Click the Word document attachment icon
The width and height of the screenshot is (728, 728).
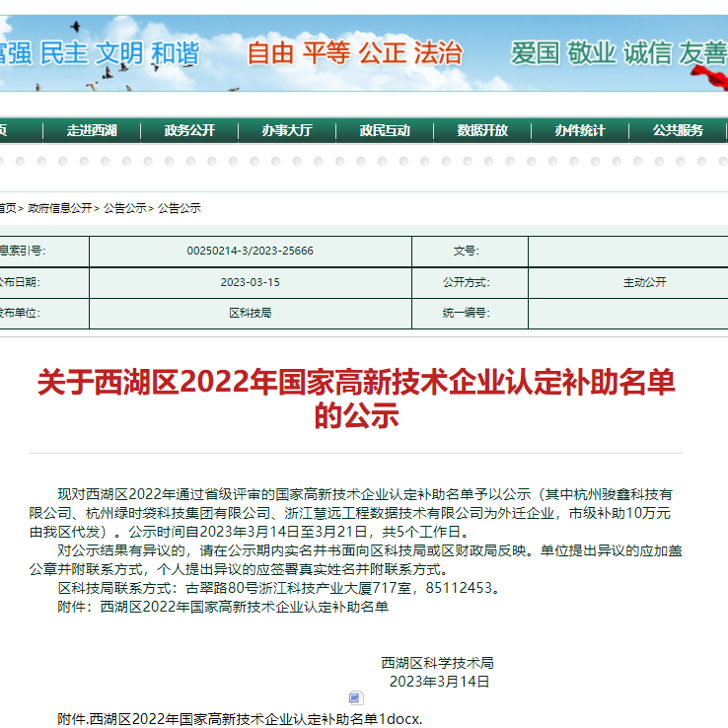(356, 697)
